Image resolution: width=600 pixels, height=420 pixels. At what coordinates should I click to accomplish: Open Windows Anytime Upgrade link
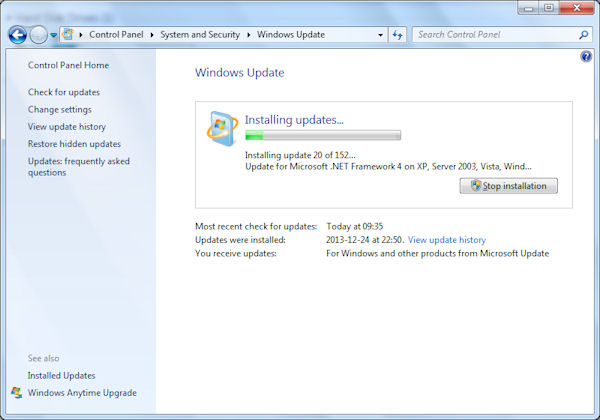pos(82,393)
